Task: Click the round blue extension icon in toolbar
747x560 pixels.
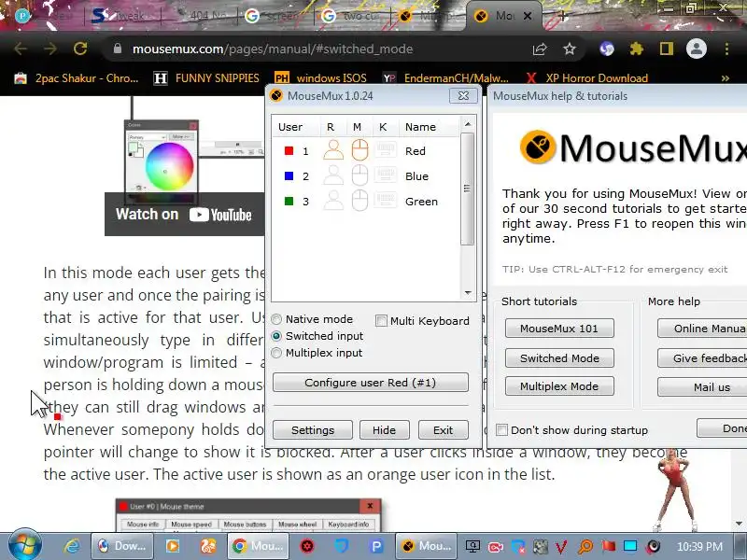Action: tap(607, 49)
